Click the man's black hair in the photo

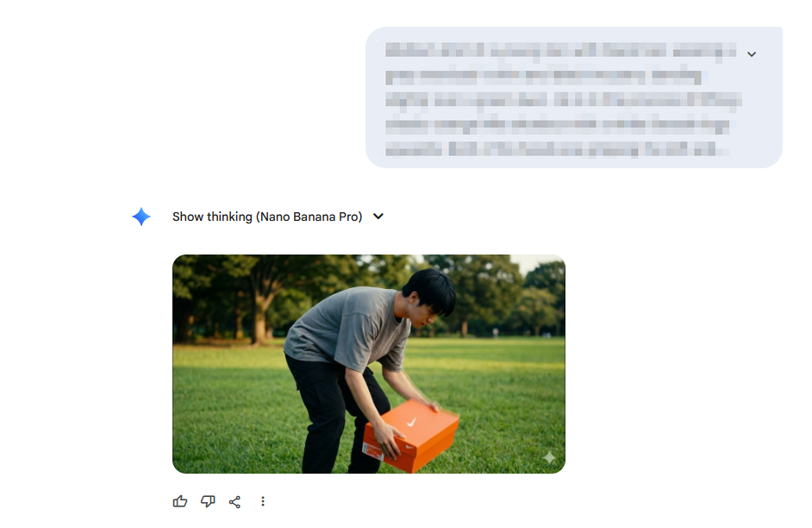431,291
